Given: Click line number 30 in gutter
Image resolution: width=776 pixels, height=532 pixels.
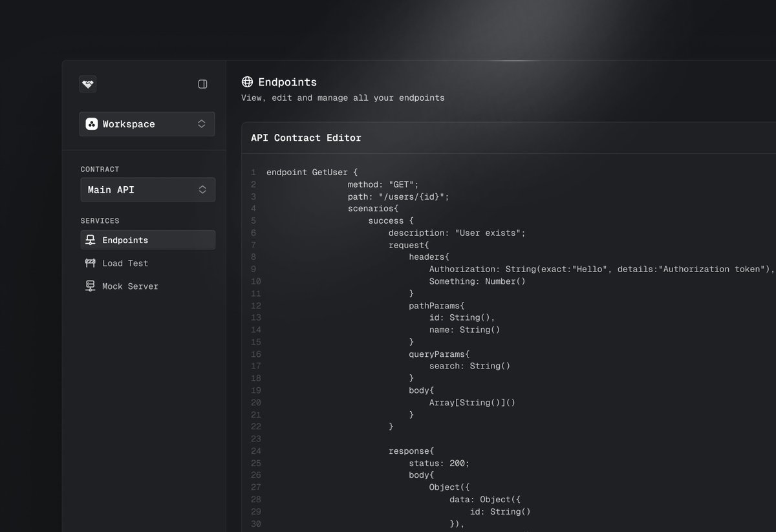Looking at the screenshot, I should click(255, 524).
